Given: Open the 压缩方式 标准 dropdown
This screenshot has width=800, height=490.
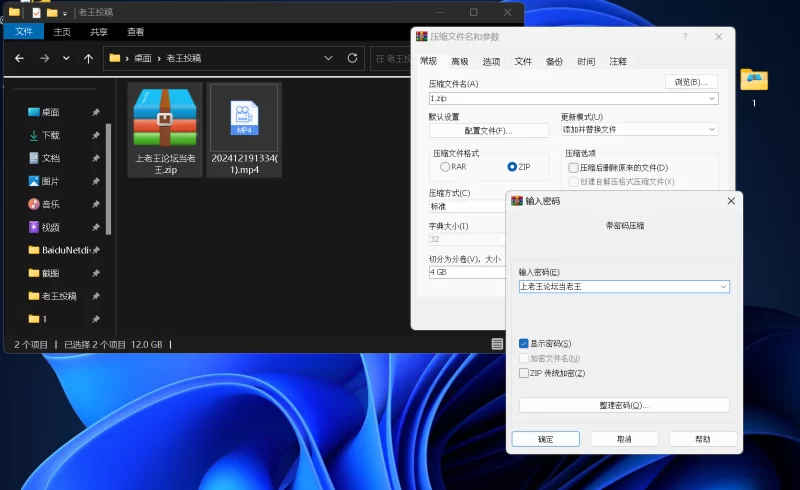Looking at the screenshot, I should tap(467, 206).
